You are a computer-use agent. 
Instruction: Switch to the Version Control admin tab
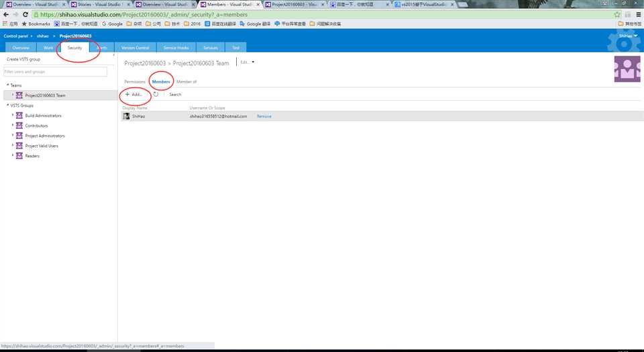(x=135, y=48)
